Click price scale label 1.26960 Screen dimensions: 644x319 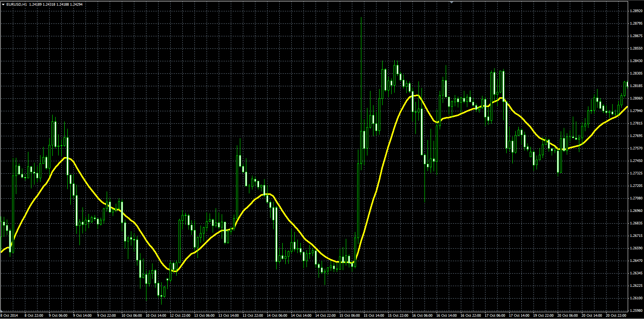click(636, 211)
